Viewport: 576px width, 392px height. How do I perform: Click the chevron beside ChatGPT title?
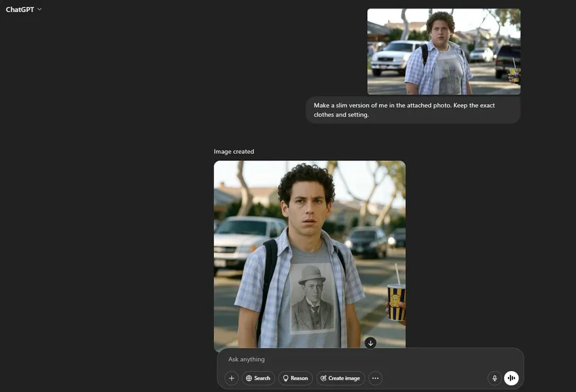tap(40, 9)
